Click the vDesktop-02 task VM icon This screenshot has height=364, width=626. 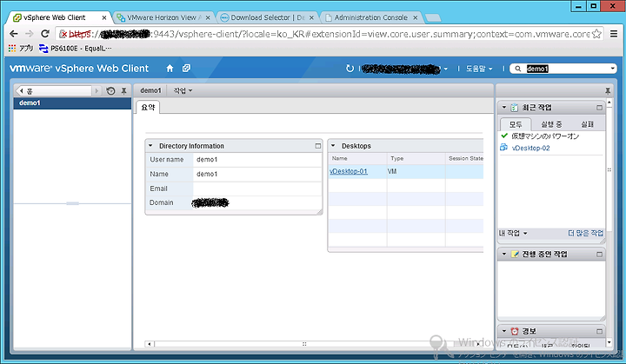503,148
